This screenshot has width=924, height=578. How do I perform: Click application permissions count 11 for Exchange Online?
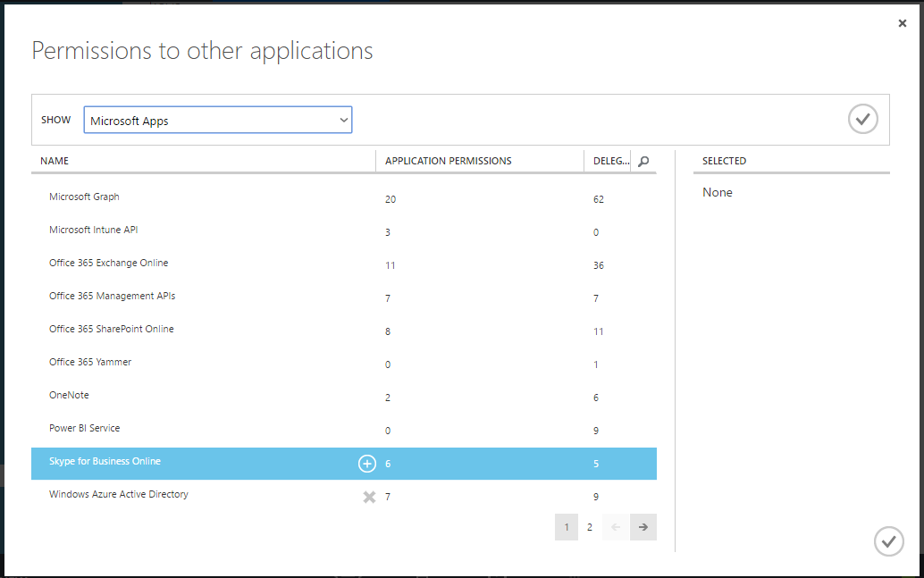pos(391,265)
